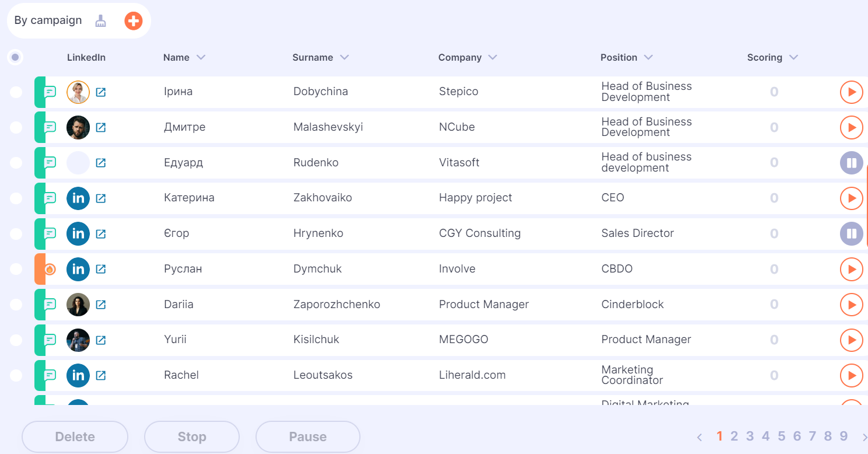This screenshot has width=868, height=454.
Task: Select the Ірина Dobychina row checkbox
Action: pos(16,92)
